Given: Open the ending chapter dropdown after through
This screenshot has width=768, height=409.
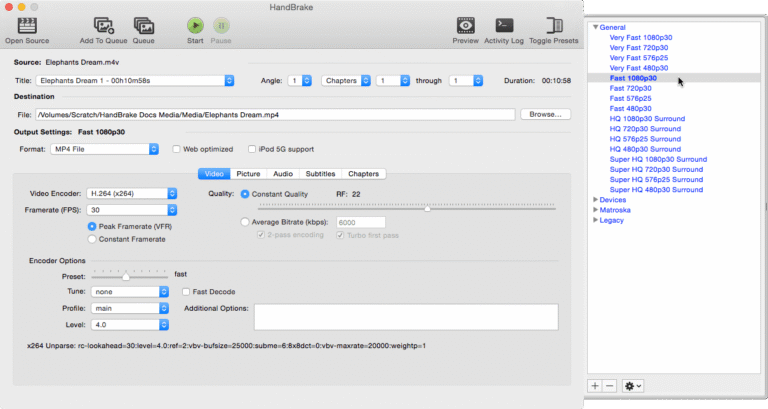Looking at the screenshot, I should [466, 80].
